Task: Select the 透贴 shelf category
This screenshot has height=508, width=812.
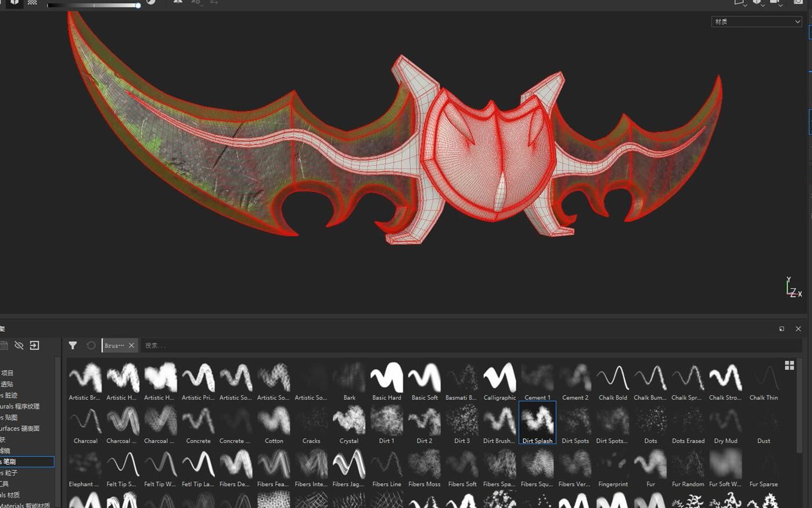Action: tap(6, 384)
